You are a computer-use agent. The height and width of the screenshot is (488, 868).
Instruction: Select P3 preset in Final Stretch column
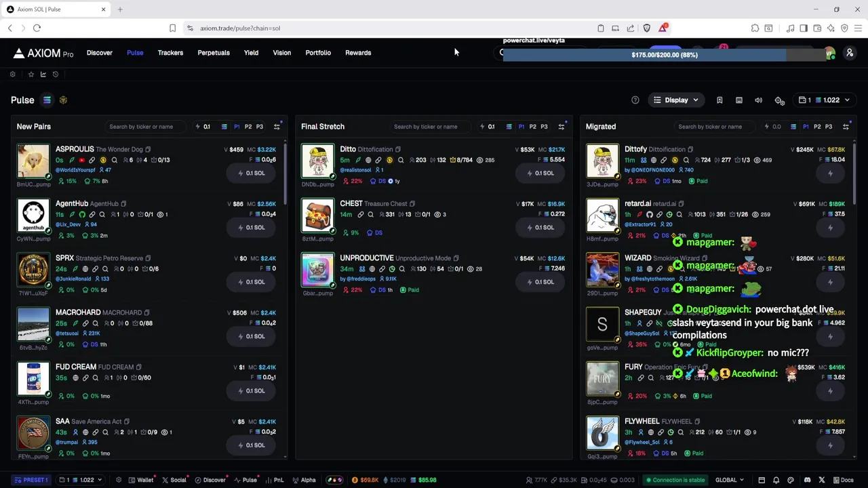click(x=544, y=127)
